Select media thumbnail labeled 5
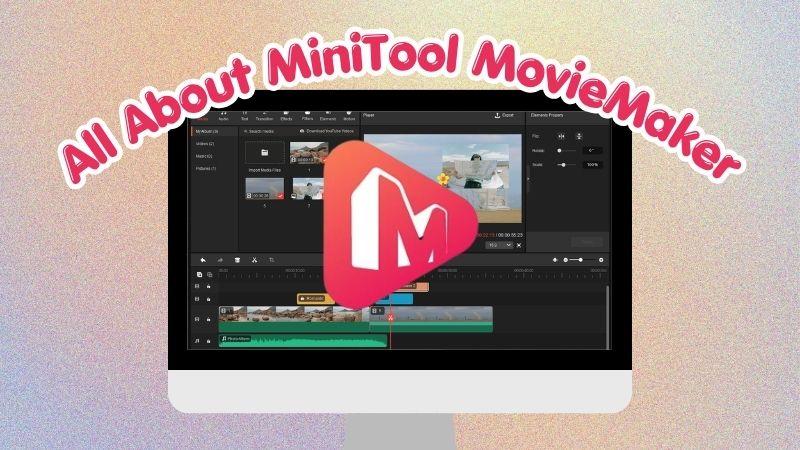 tap(265, 189)
